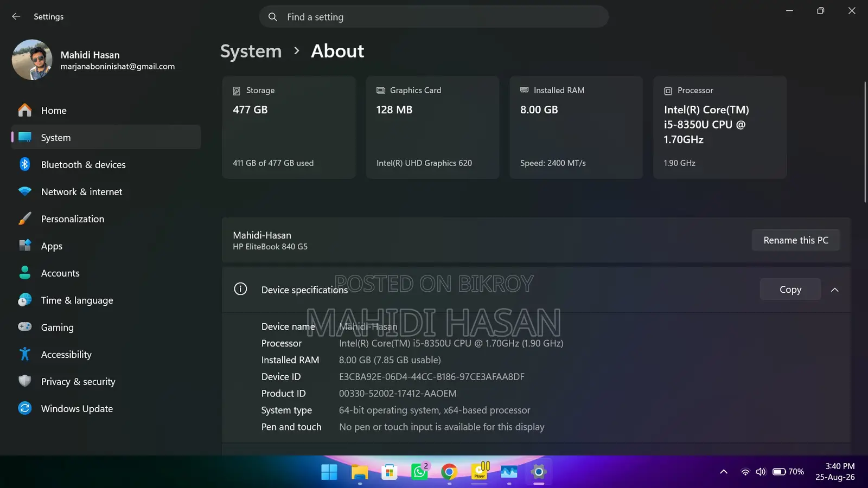Open the Windows Start menu
Screen dimensions: 868x488
click(x=329, y=472)
